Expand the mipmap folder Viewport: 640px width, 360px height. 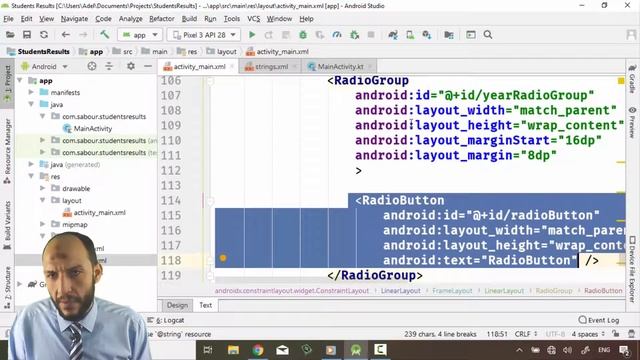click(x=43, y=224)
